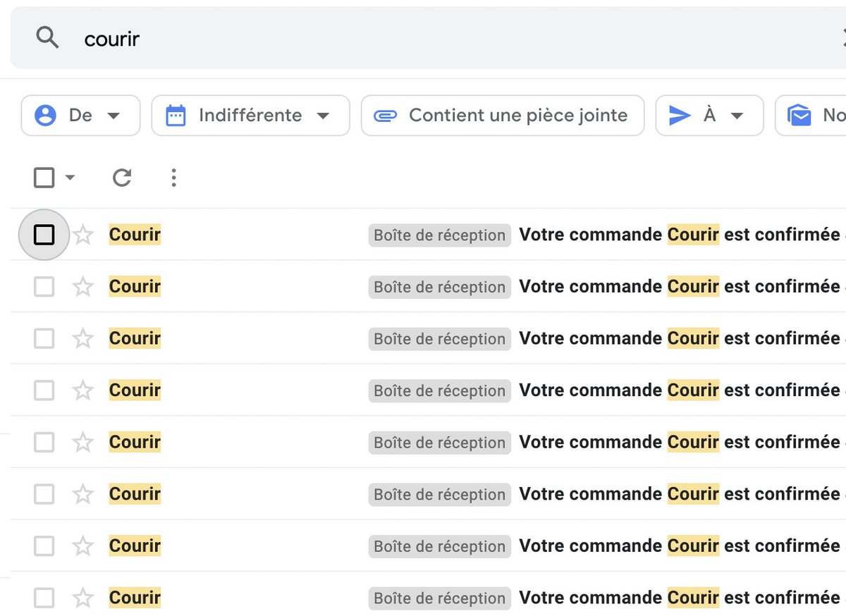Open the first "Votre commande Courir est confirmée" email
The image size is (846, 616).
[x=680, y=235]
